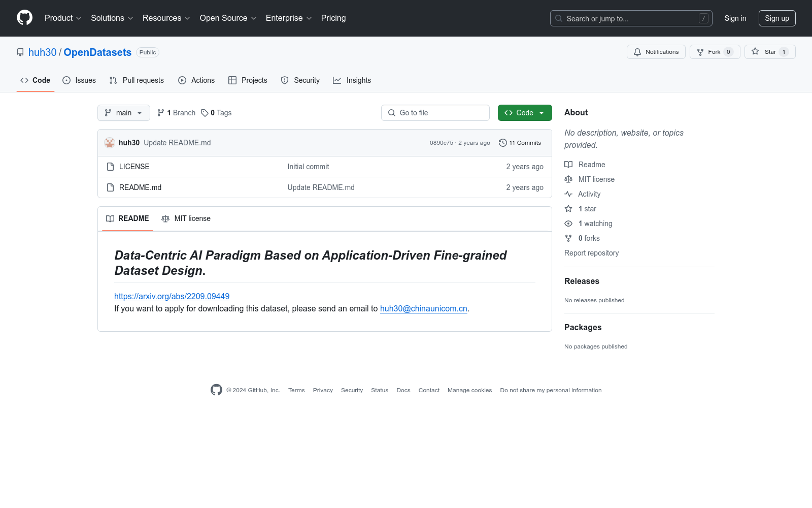Click the Search or jump to field

[x=631, y=18]
